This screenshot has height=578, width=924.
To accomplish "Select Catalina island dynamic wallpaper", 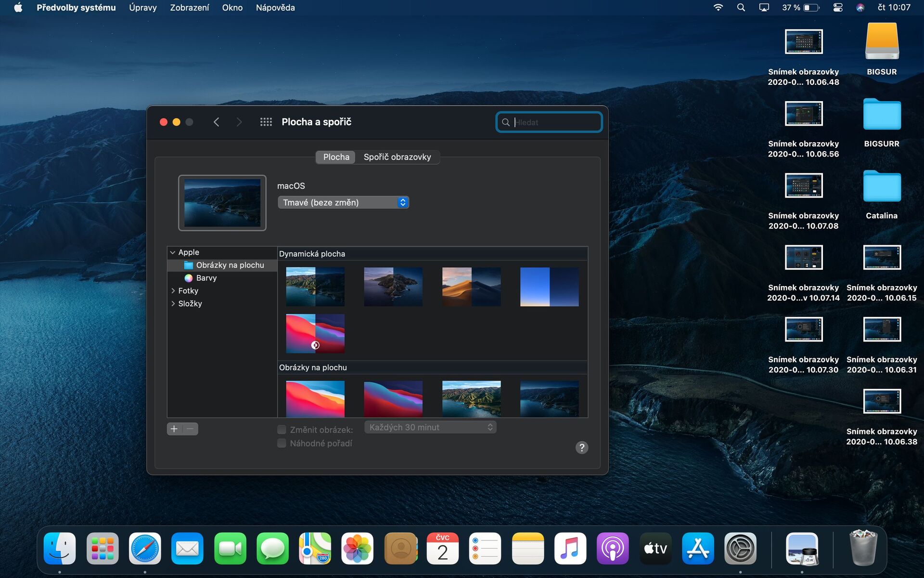I will tap(393, 287).
